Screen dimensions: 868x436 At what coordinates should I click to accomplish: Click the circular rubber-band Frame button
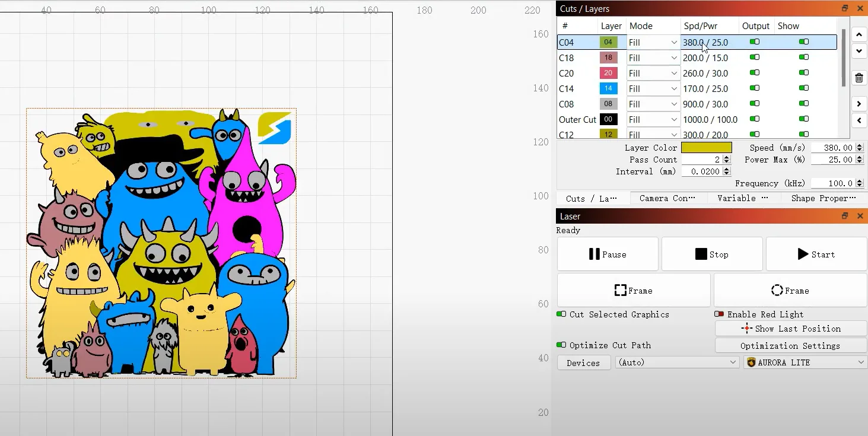[x=790, y=290]
